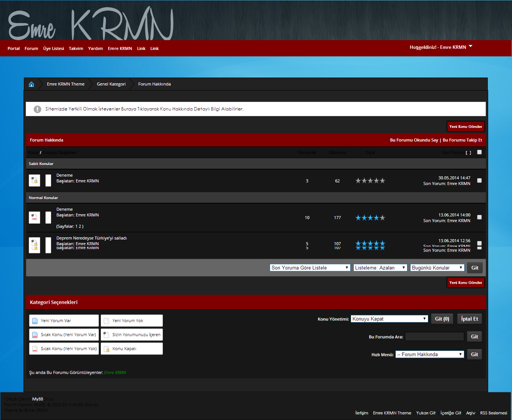This screenshot has width=512, height=420.
Task: Click the lower Yeni Konu Gönder button
Action: click(x=466, y=282)
